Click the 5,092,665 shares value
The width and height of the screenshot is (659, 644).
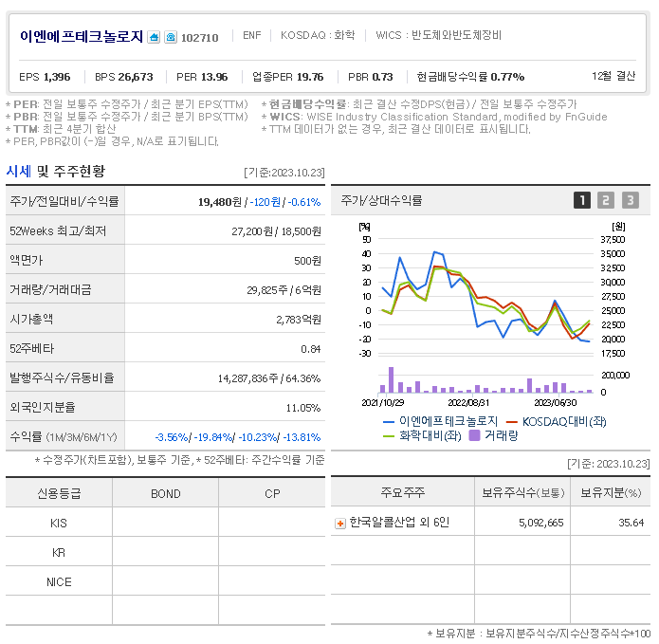pos(540,523)
